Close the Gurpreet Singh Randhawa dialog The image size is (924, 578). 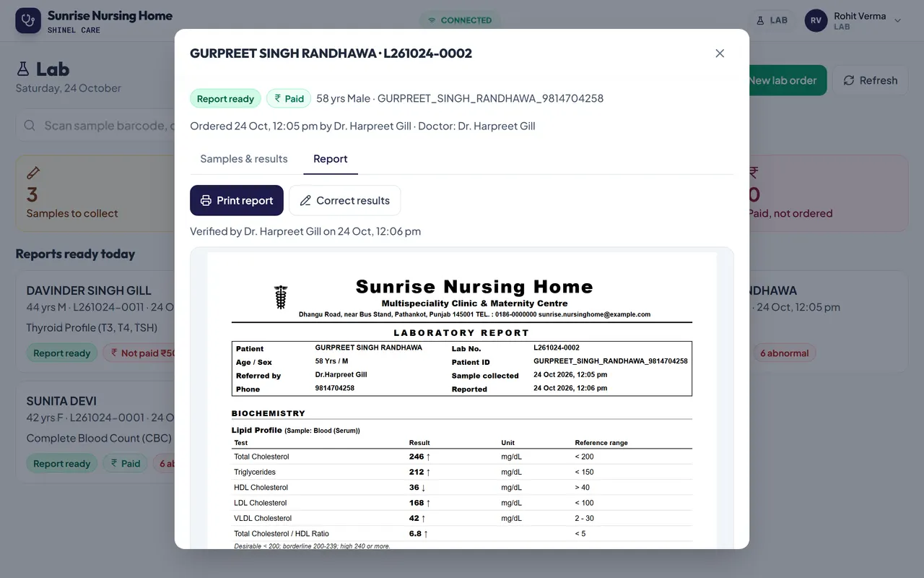tap(720, 53)
